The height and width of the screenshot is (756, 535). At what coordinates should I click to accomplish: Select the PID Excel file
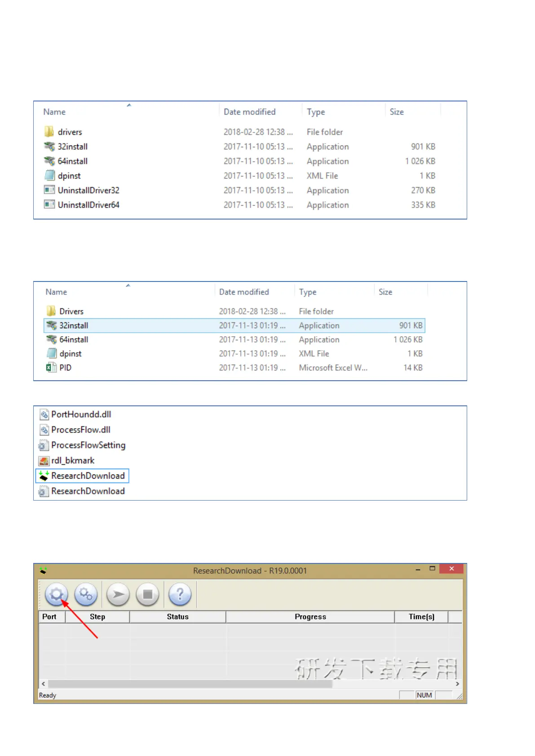coord(65,368)
